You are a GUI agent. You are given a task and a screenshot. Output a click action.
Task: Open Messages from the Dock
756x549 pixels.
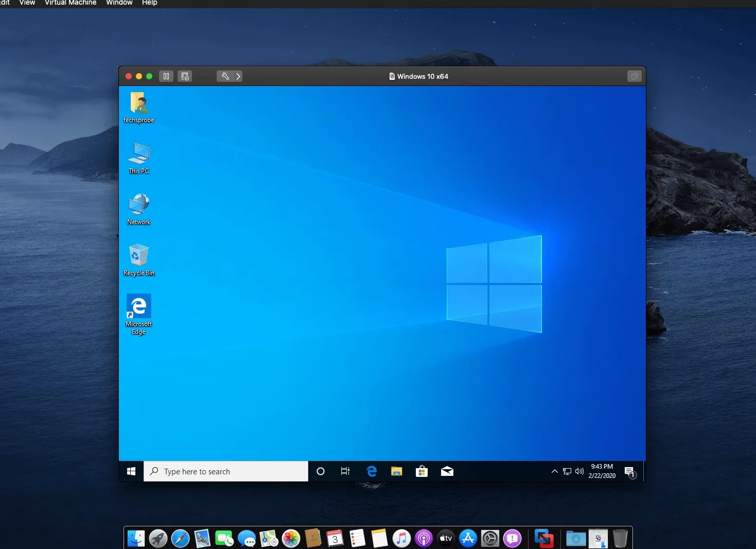(x=247, y=539)
